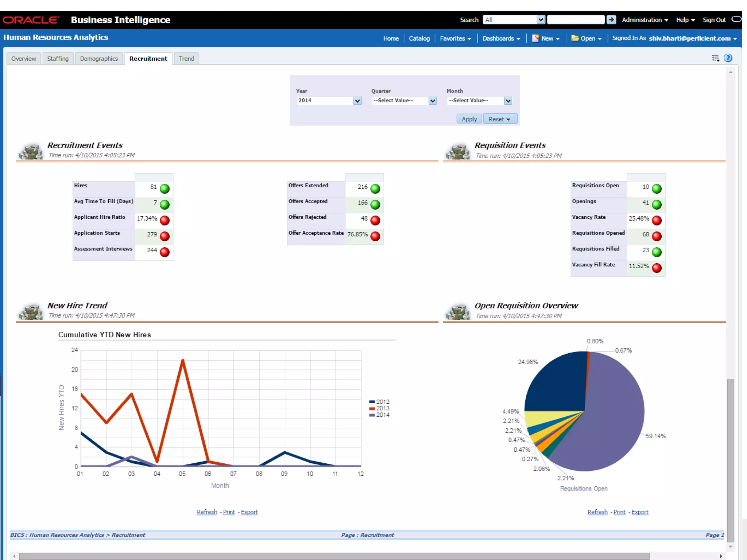Click the 2013 legend color swatch
This screenshot has height=560, width=747.
372,408
